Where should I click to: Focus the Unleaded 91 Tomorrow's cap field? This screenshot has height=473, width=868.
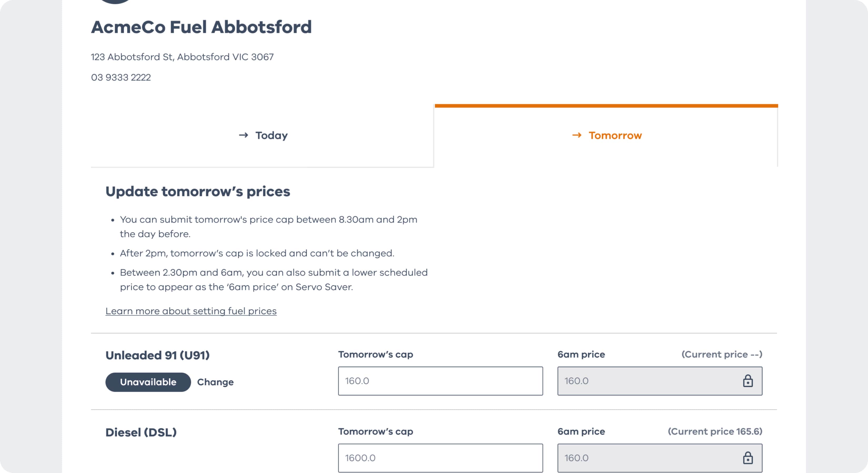click(x=440, y=381)
